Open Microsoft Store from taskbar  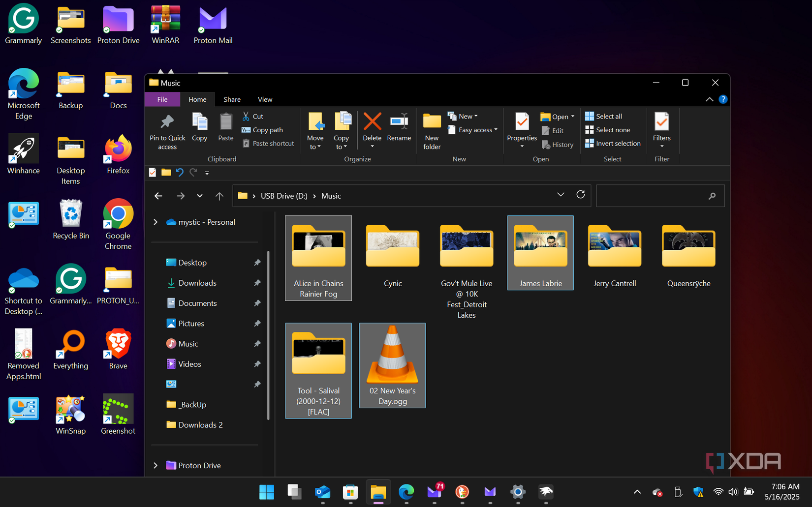click(350, 492)
